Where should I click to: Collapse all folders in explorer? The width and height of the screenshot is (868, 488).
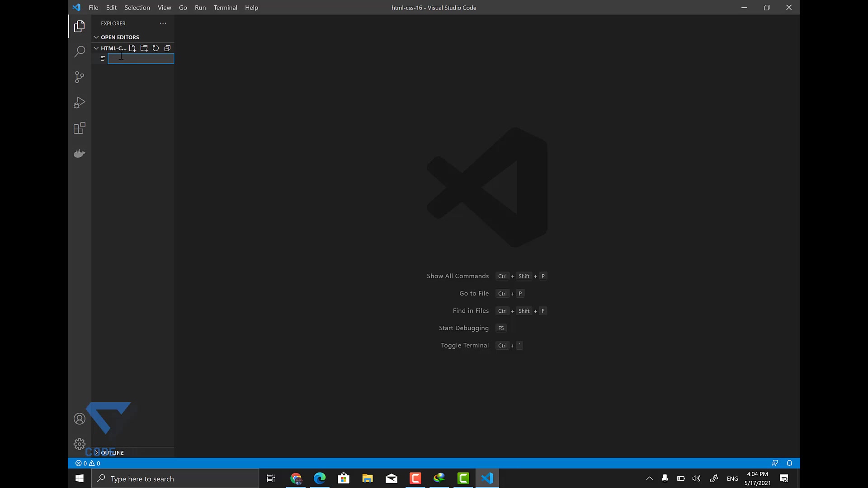pos(167,48)
